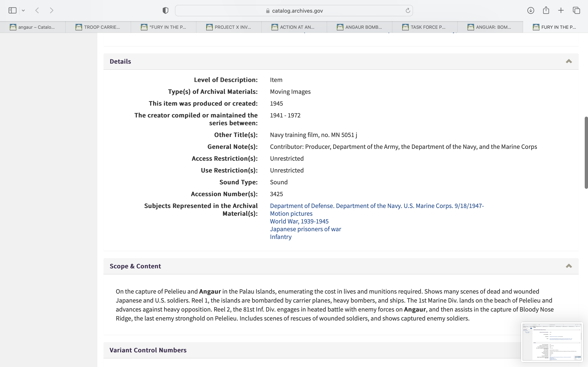Reload the page with the refresh icon
Image resolution: width=588 pixels, height=367 pixels.
[x=408, y=10]
